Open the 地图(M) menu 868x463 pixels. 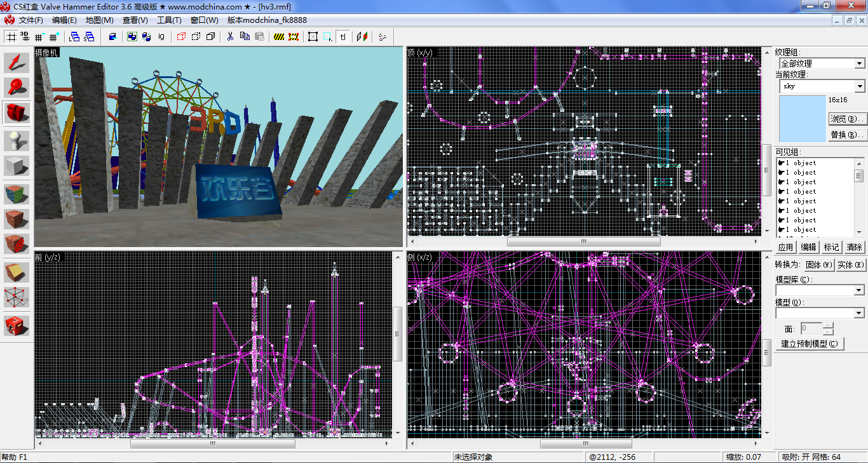100,20
